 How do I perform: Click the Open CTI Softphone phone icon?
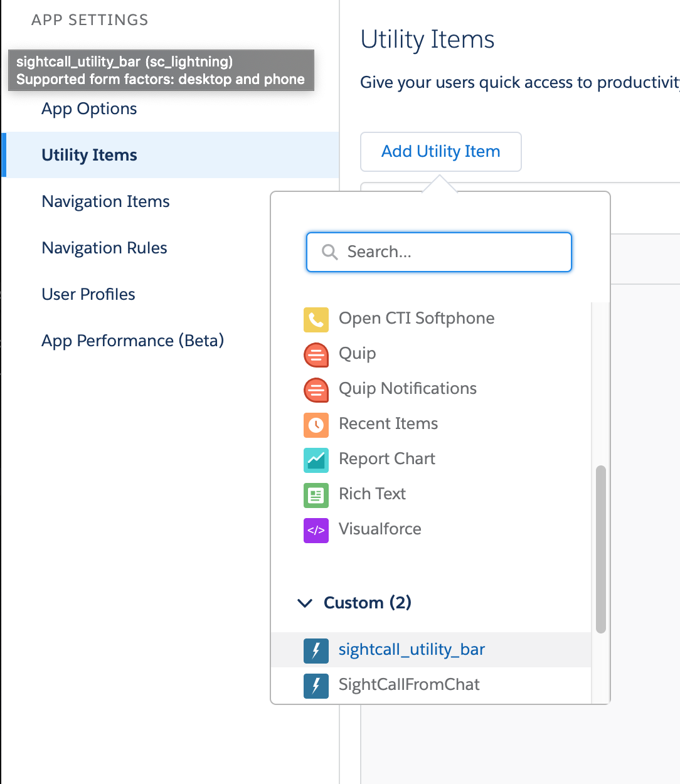316,319
